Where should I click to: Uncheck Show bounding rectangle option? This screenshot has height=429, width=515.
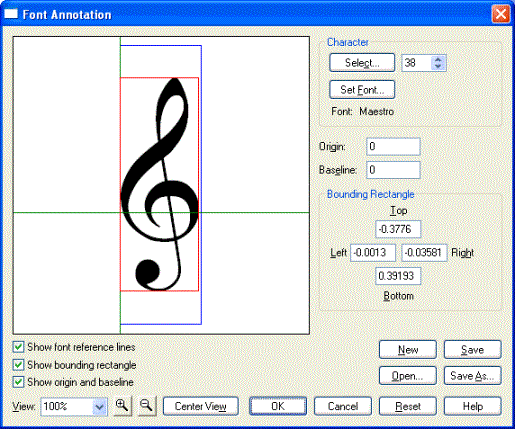click(18, 365)
